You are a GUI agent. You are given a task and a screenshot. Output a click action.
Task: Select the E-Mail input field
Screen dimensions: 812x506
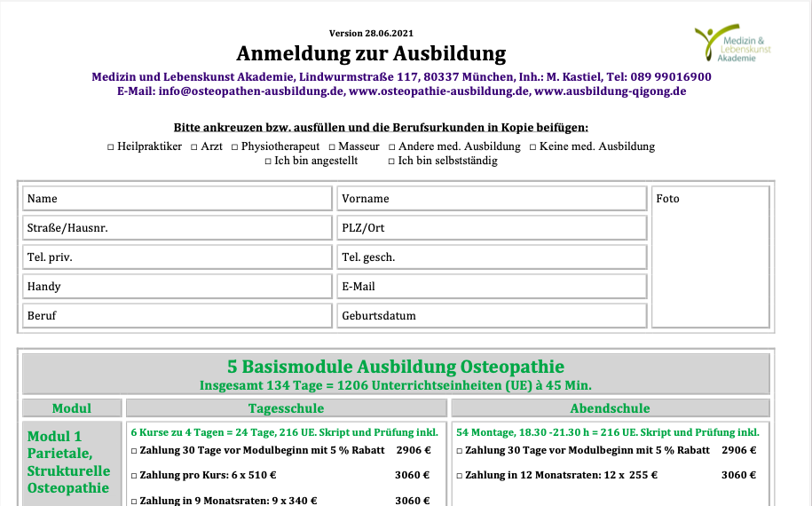click(x=492, y=287)
